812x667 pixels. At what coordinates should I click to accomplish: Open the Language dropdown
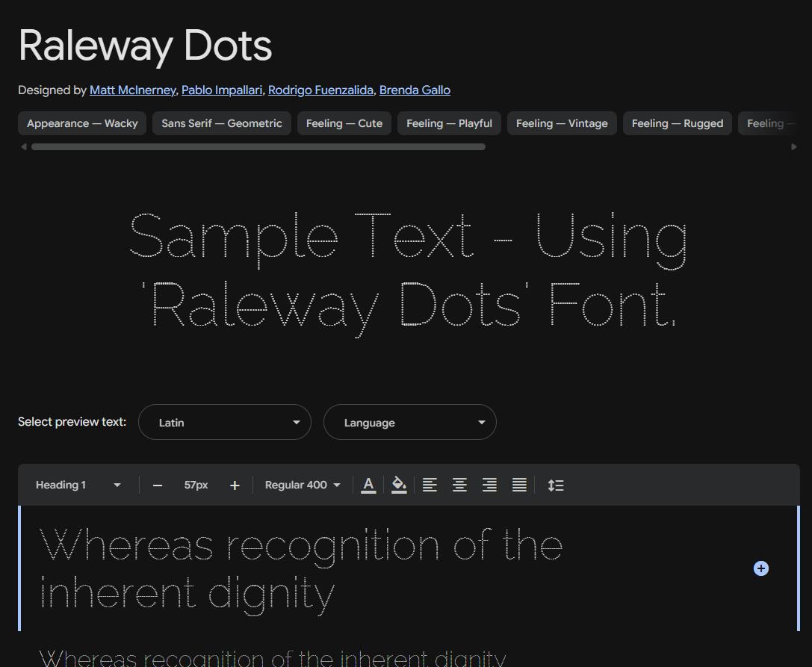410,422
